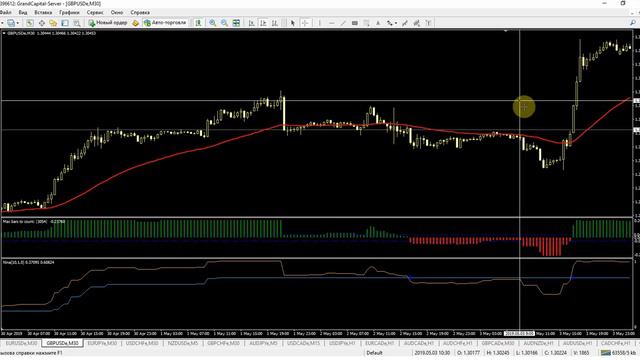
Task: Switch to USDCADe,M15 chart tab
Action: pyautogui.click(x=303, y=343)
